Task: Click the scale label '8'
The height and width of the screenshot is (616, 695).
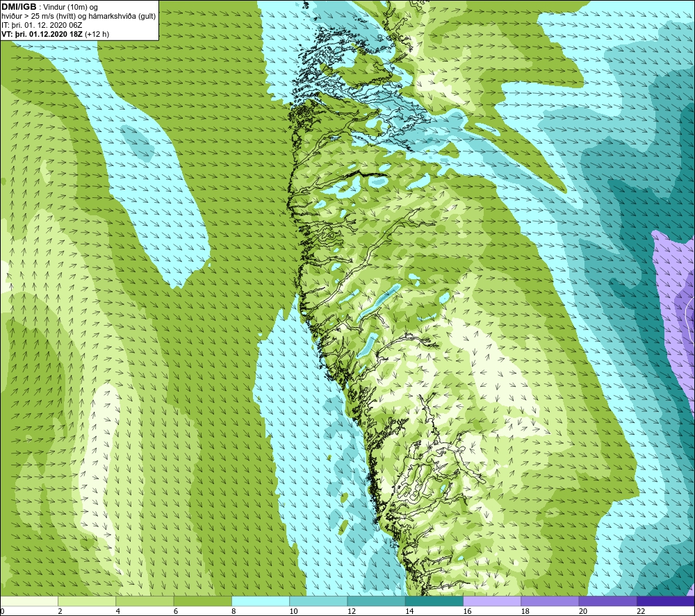Action: (234, 612)
